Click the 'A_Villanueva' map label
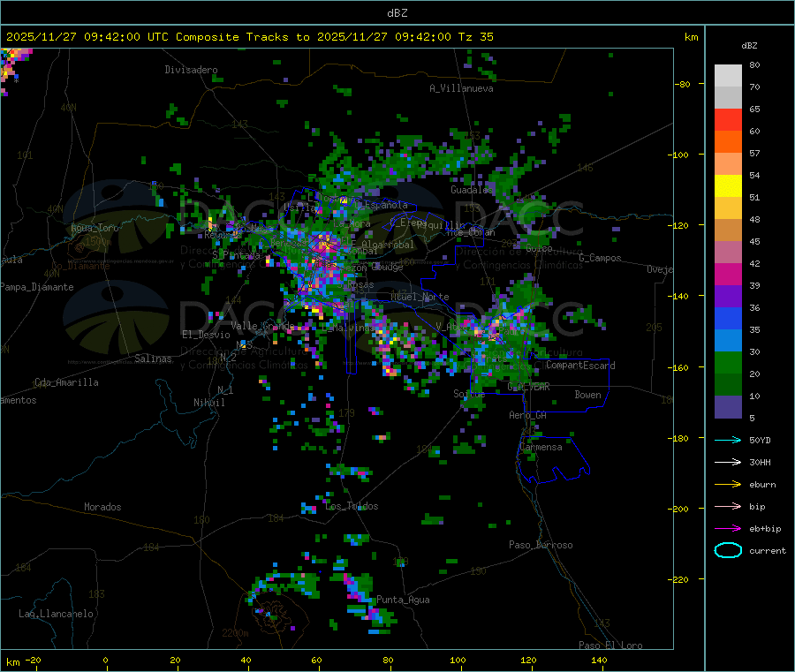This screenshot has height=672, width=795. pyautogui.click(x=461, y=88)
